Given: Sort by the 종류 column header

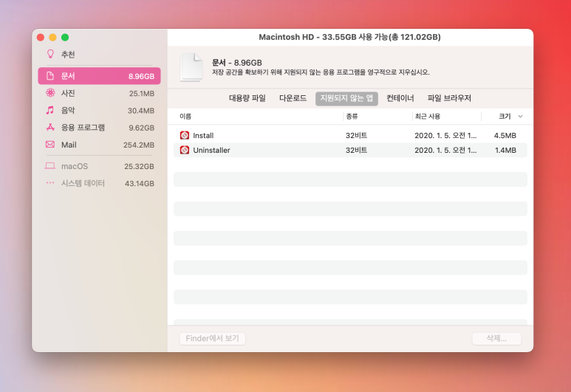Looking at the screenshot, I should (352, 117).
